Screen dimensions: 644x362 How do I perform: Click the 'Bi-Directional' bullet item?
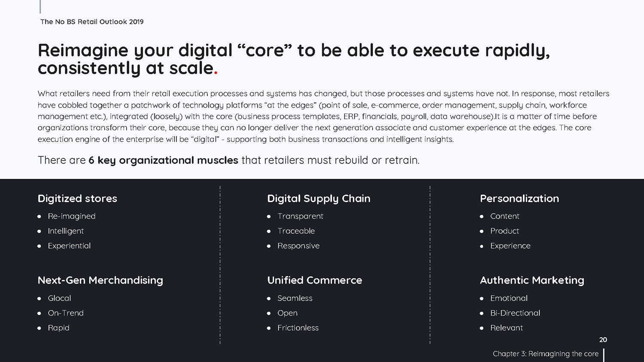(515, 313)
